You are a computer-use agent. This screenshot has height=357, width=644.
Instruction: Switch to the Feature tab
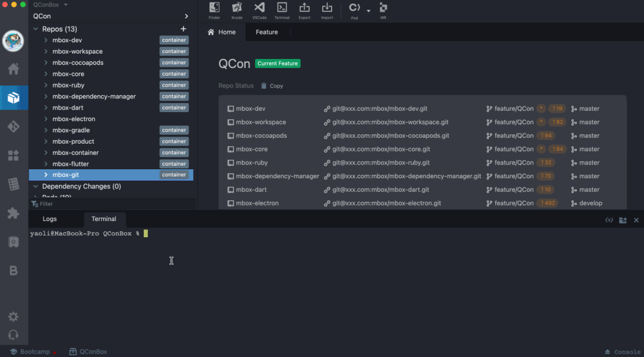(x=267, y=32)
